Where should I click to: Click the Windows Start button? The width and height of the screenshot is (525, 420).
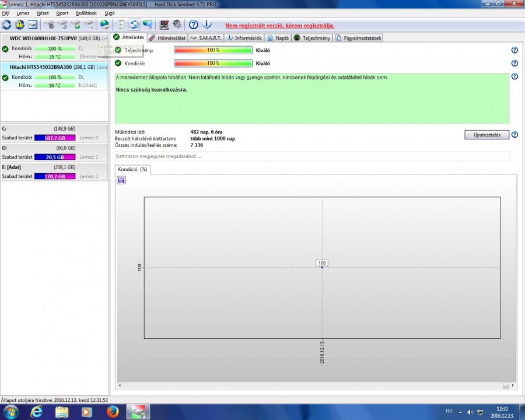pos(10,412)
